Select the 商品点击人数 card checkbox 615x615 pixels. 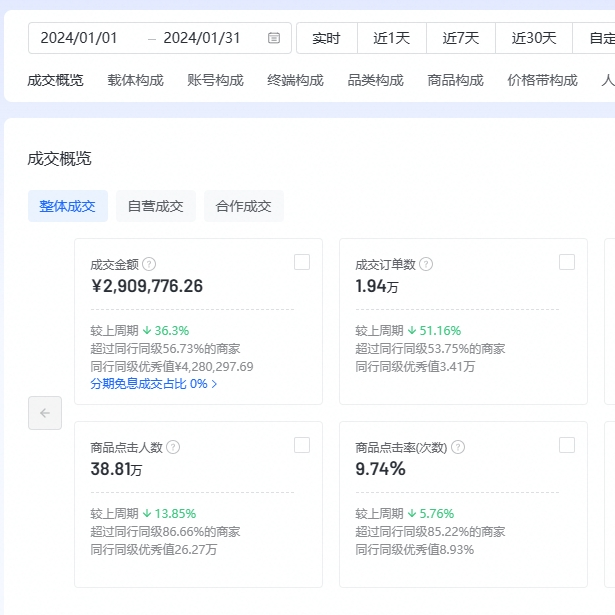pos(302,445)
